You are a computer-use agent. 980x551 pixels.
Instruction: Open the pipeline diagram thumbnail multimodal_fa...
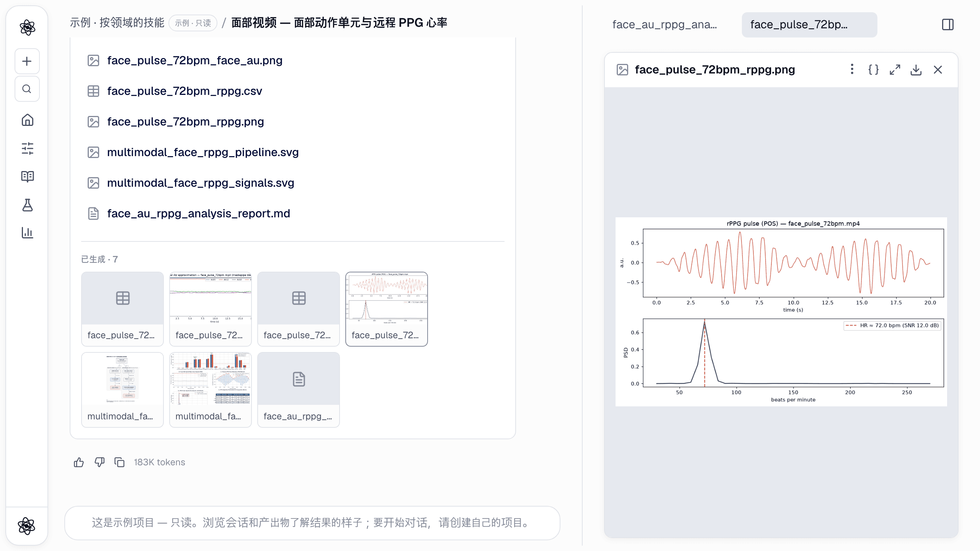click(122, 390)
